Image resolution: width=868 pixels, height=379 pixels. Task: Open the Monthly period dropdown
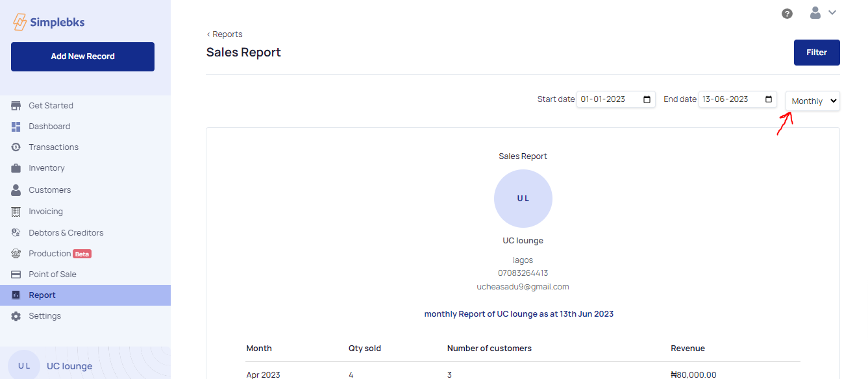813,101
